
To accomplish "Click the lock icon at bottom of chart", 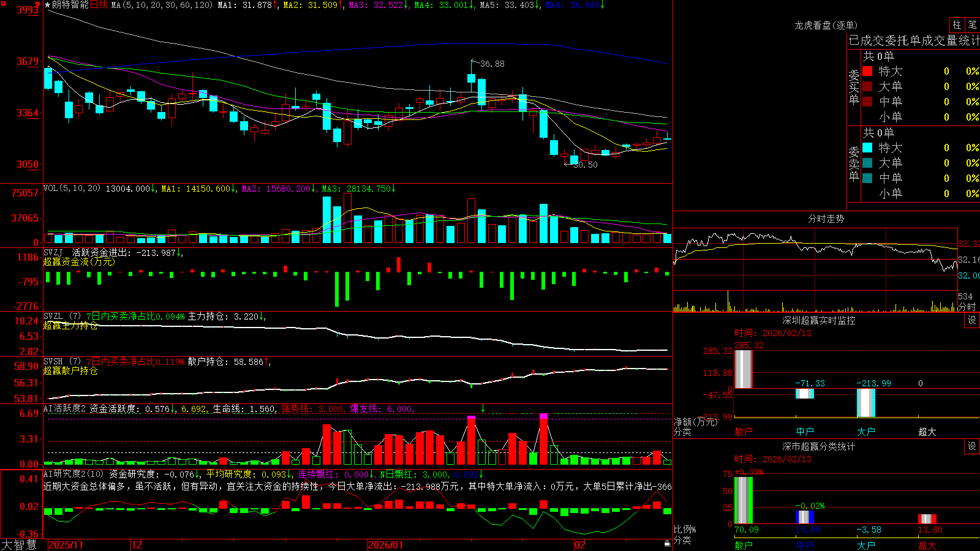I will point(667,544).
